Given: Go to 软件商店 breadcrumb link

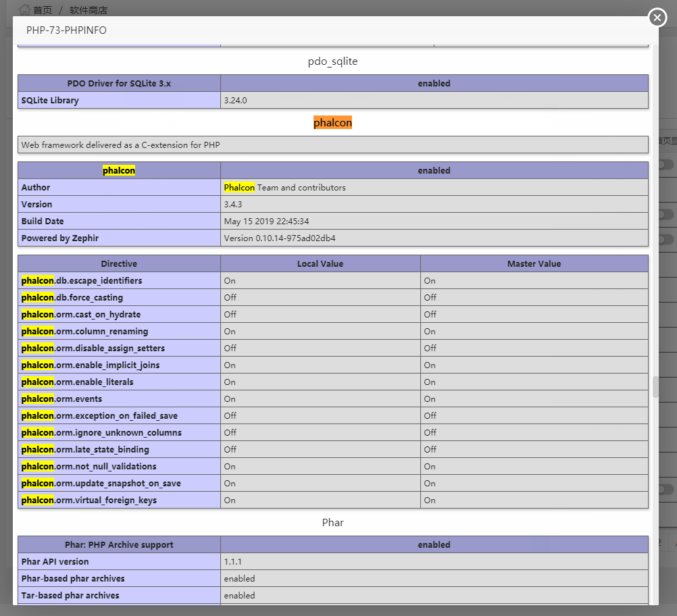Looking at the screenshot, I should (88, 10).
